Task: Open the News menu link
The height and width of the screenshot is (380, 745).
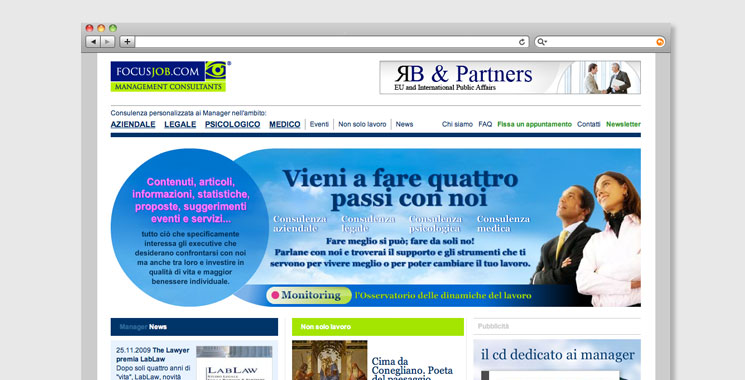Action: [x=404, y=124]
